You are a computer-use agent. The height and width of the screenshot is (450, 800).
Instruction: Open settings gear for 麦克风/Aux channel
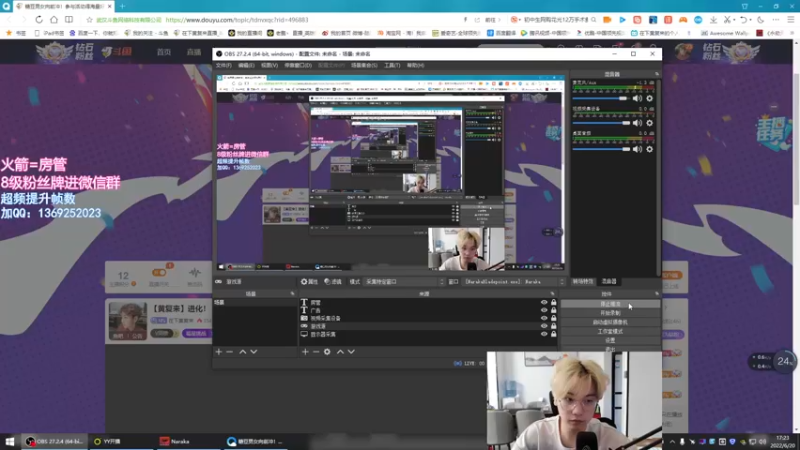click(x=649, y=98)
